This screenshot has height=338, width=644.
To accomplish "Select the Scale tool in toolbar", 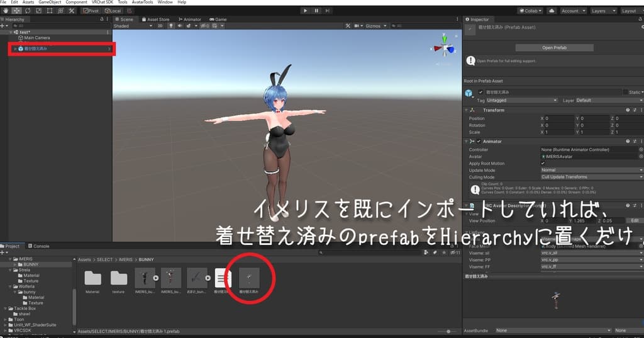I will point(38,11).
